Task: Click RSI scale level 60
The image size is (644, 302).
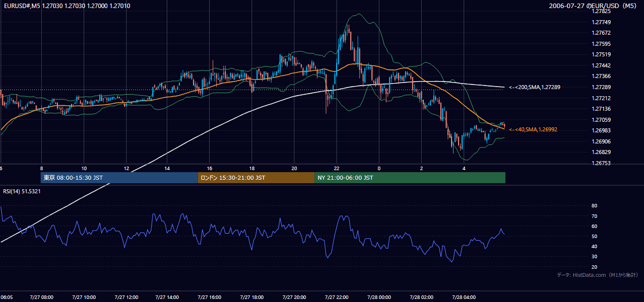Action: (x=595, y=226)
